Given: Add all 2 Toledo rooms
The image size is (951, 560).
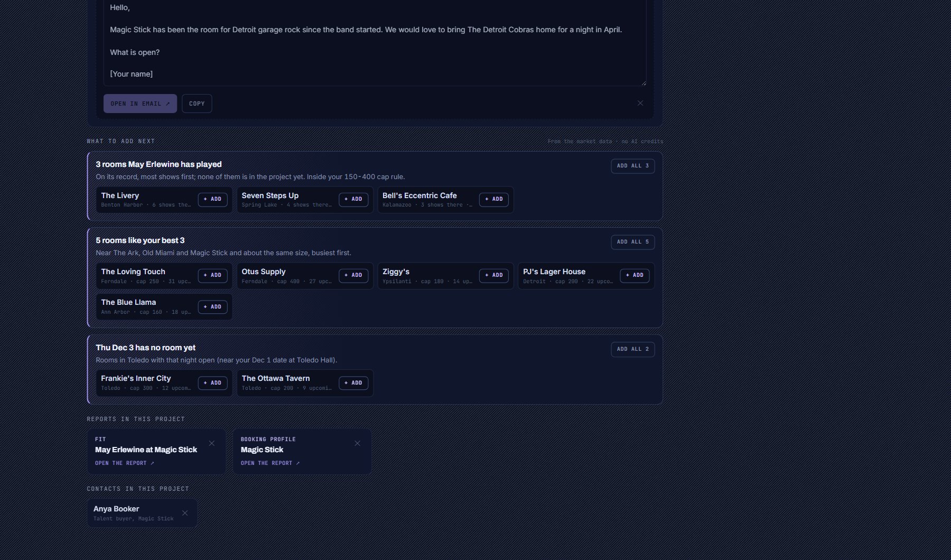Looking at the screenshot, I should click(632, 349).
